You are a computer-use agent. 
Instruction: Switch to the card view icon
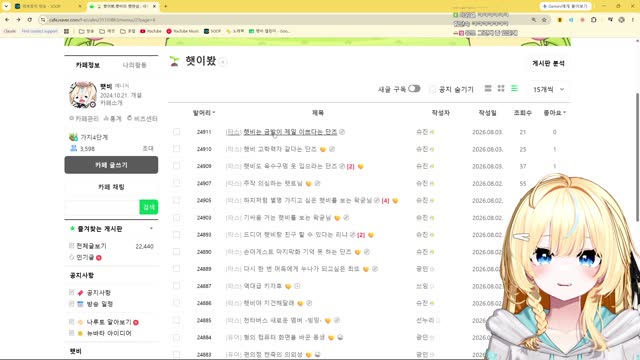pos(488,89)
